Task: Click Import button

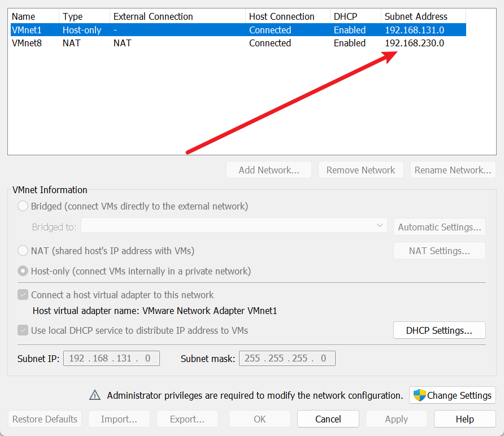Action: click(x=119, y=419)
